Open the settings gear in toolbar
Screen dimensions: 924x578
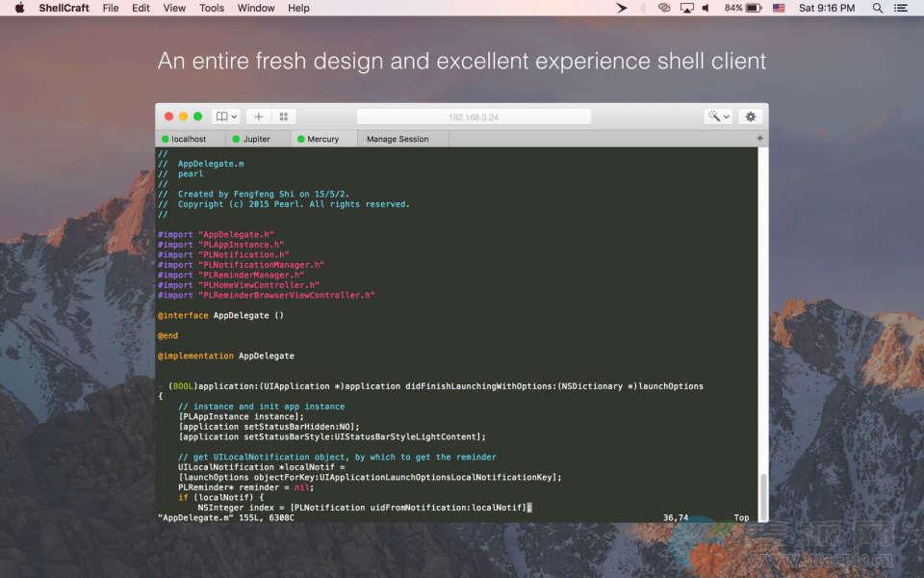pyautogui.click(x=751, y=117)
